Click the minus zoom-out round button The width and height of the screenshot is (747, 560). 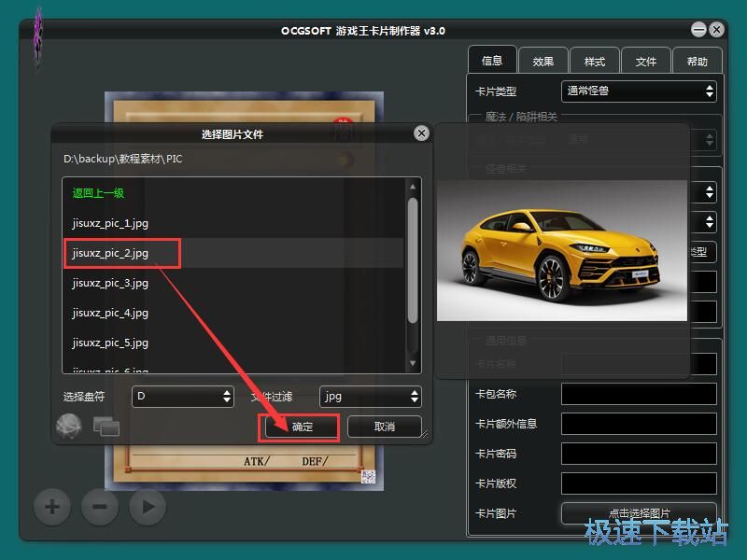tap(100, 507)
